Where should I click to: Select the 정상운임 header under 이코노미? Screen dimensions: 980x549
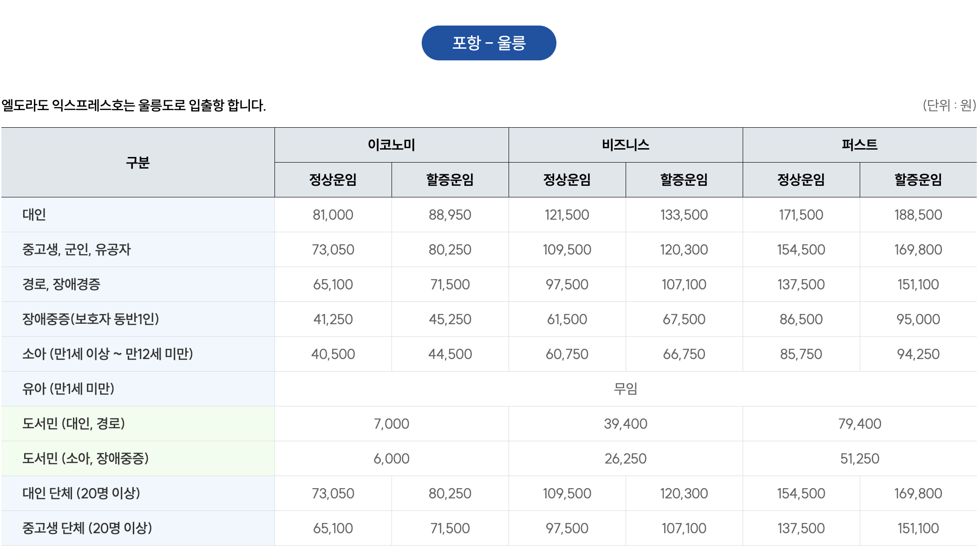tap(333, 180)
